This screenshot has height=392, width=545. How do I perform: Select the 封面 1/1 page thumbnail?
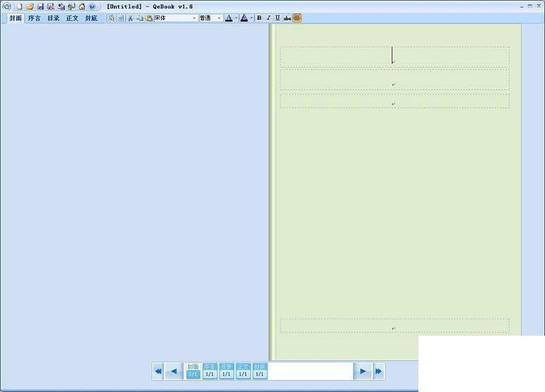pyautogui.click(x=193, y=371)
